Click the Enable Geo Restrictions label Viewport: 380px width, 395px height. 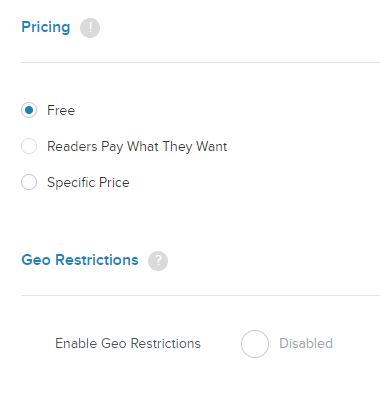tap(128, 343)
